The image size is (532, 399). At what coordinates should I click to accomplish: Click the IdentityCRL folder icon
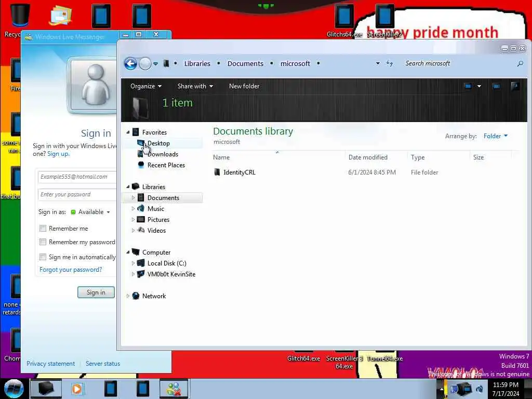pos(217,172)
